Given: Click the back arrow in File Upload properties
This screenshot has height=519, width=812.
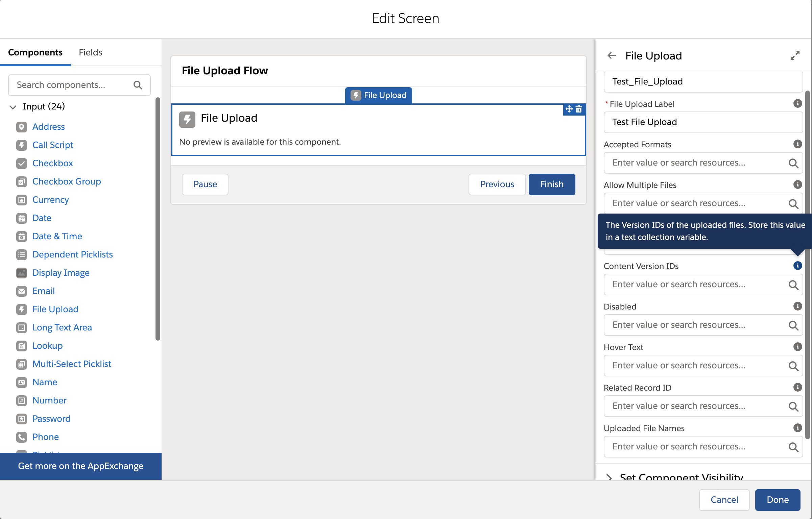Looking at the screenshot, I should click(x=611, y=55).
